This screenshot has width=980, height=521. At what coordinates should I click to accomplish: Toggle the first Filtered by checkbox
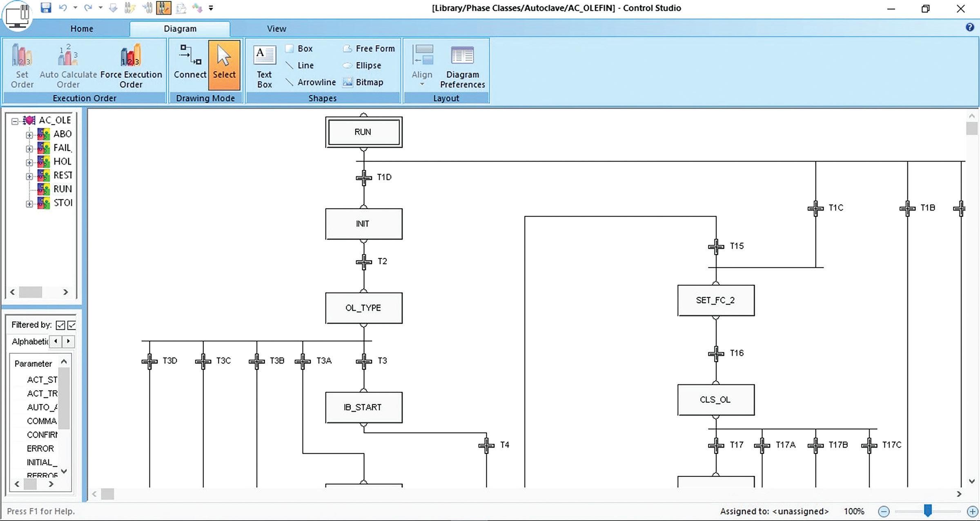(x=60, y=325)
